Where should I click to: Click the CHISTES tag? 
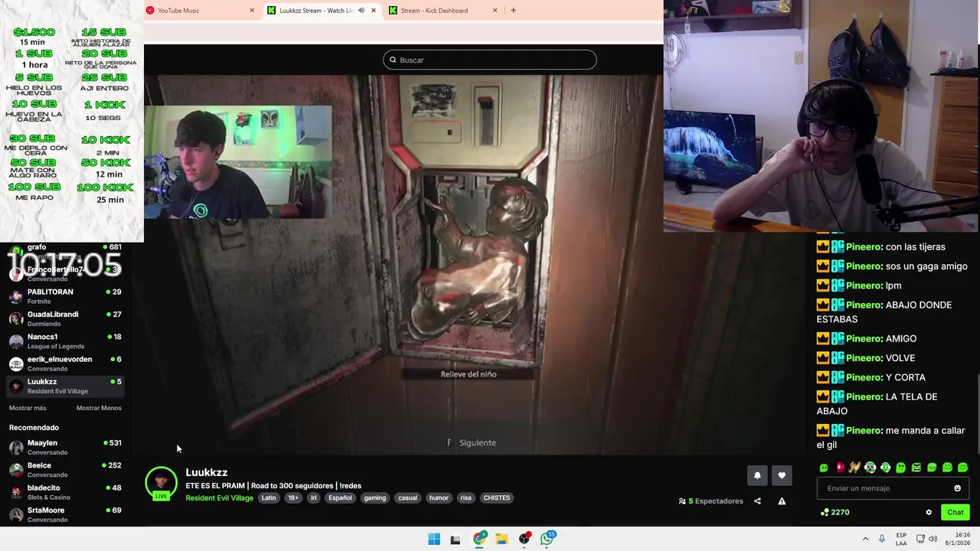click(496, 498)
